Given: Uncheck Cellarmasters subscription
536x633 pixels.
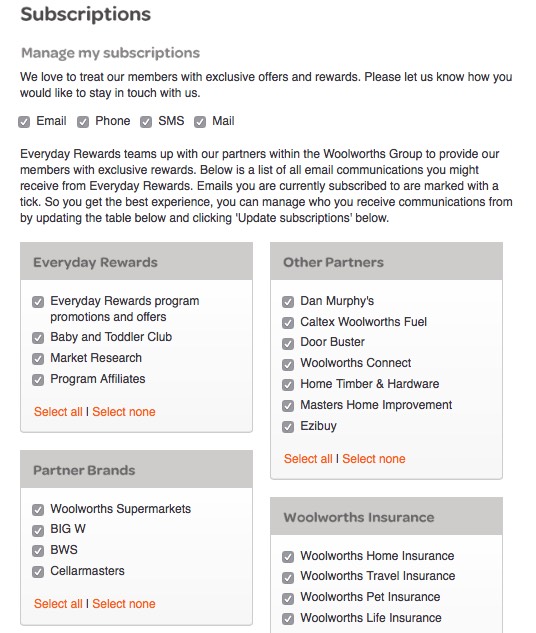Looking at the screenshot, I should coord(38,572).
